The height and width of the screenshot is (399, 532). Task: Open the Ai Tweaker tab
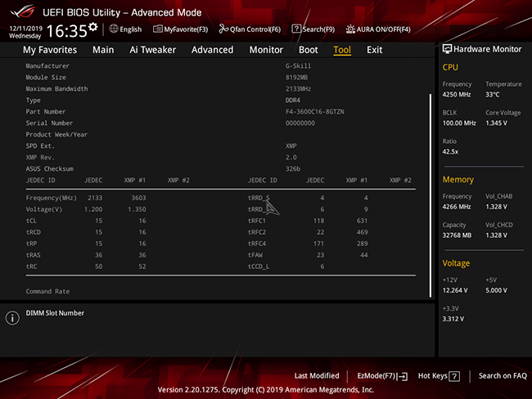[153, 50]
